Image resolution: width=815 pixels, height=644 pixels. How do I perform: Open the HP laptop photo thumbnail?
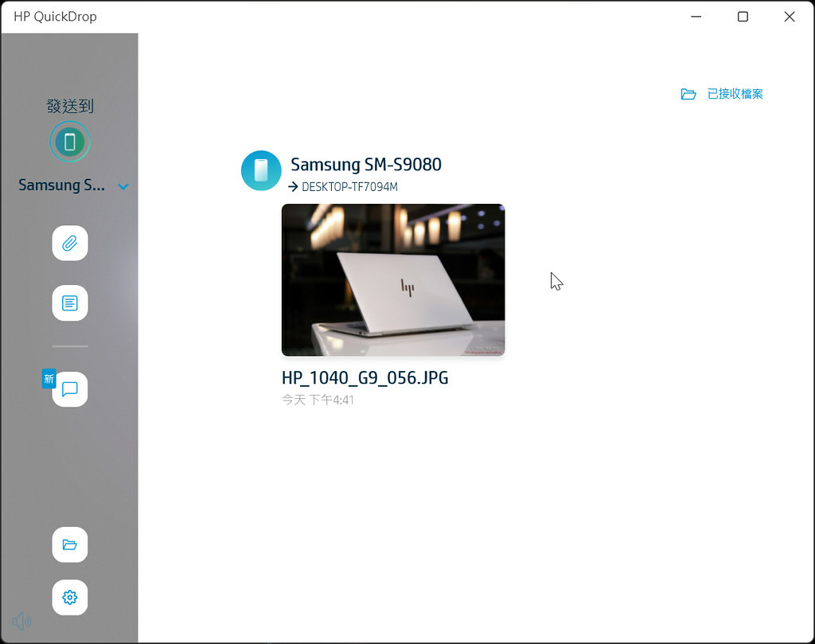pos(393,279)
